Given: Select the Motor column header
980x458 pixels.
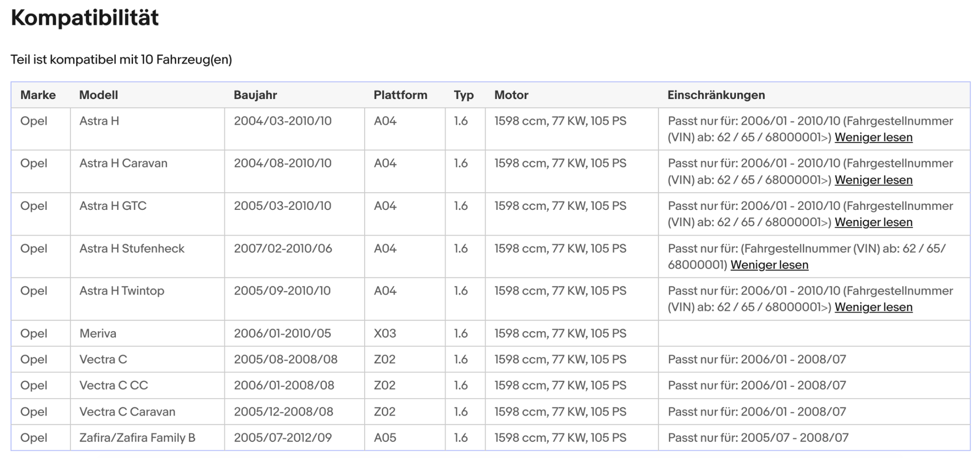Looking at the screenshot, I should 511,95.
